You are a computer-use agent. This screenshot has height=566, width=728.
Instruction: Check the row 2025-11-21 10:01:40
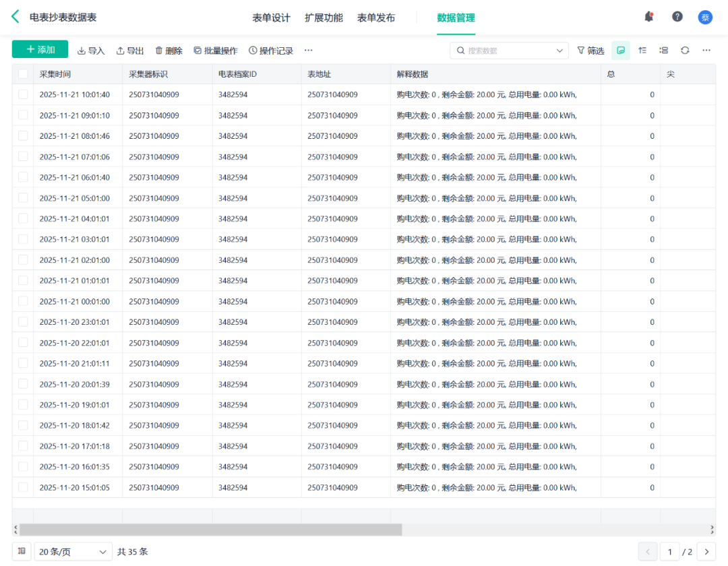click(23, 94)
